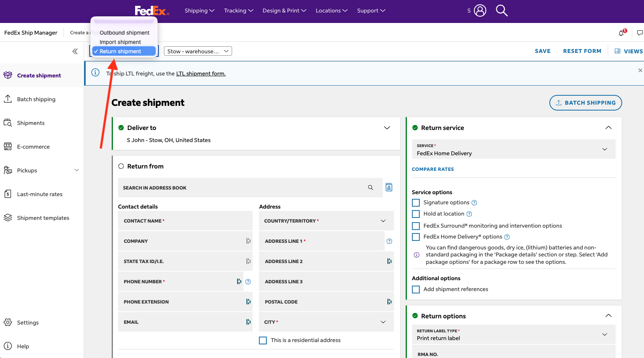Open the chat bubble icon

[x=640, y=33]
